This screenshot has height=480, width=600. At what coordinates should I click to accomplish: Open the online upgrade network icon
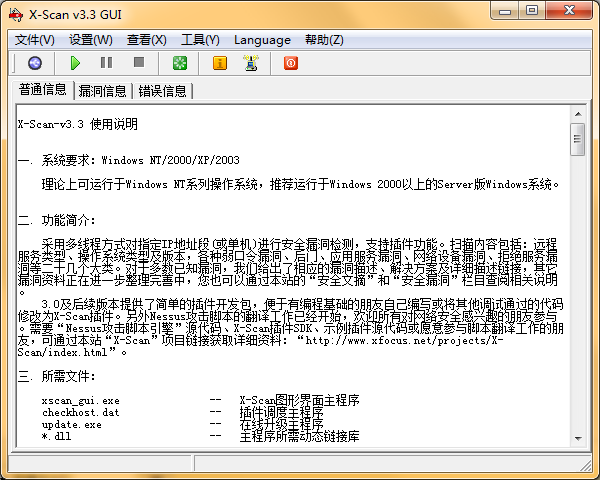251,63
